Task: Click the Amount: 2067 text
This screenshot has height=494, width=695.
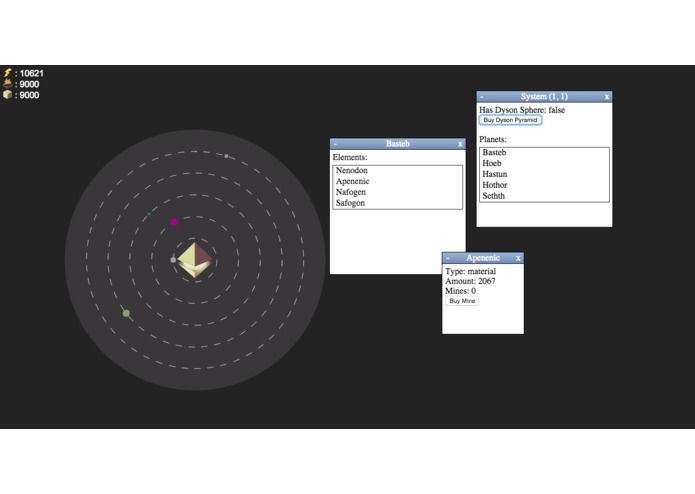Action: click(x=470, y=281)
